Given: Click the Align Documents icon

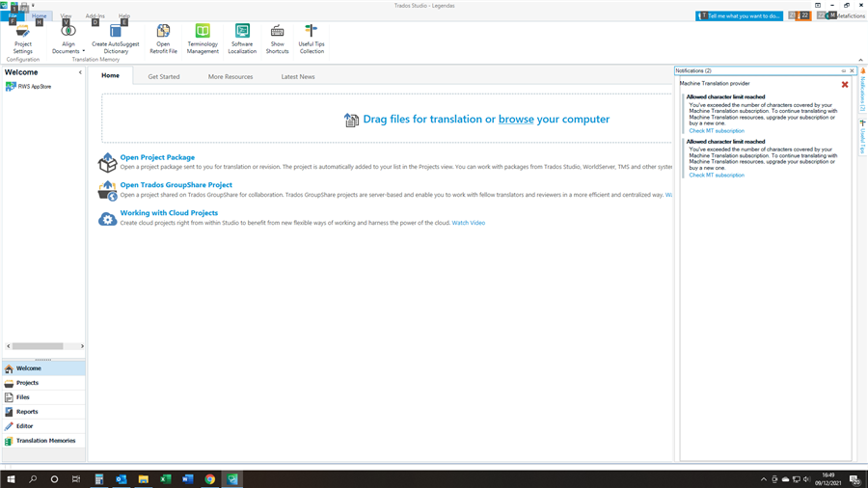Looking at the screenshot, I should pyautogui.click(x=68, y=31).
